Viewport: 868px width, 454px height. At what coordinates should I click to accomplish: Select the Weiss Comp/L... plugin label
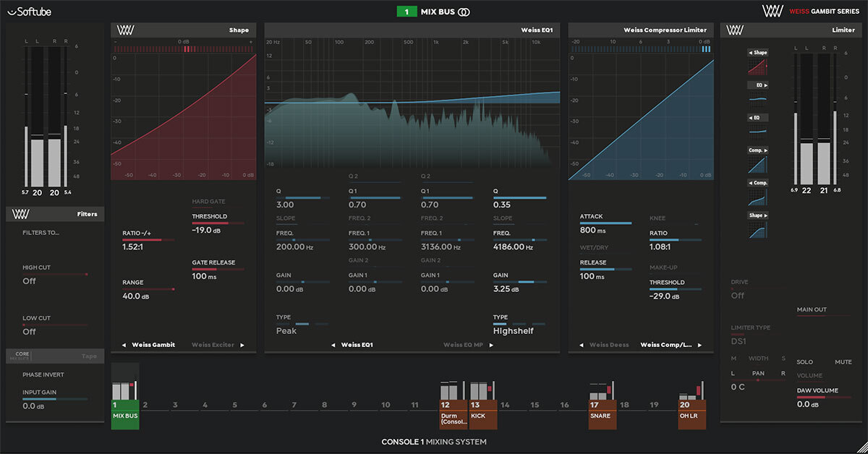(666, 345)
